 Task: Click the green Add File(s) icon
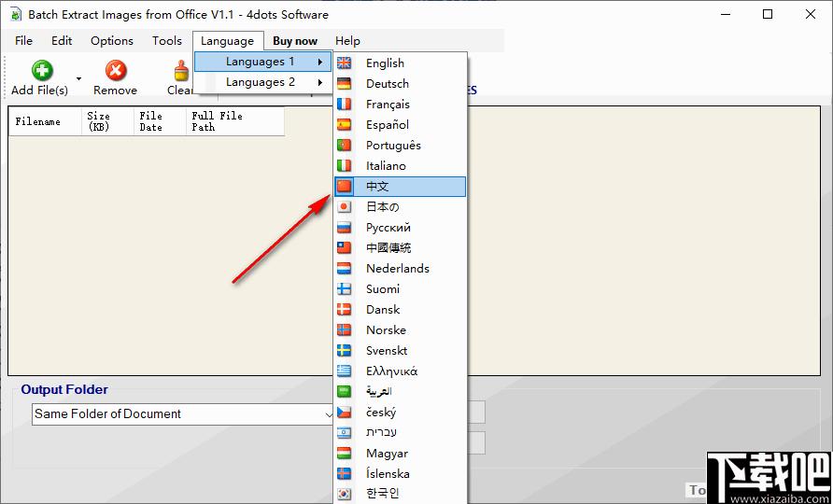coord(41,70)
